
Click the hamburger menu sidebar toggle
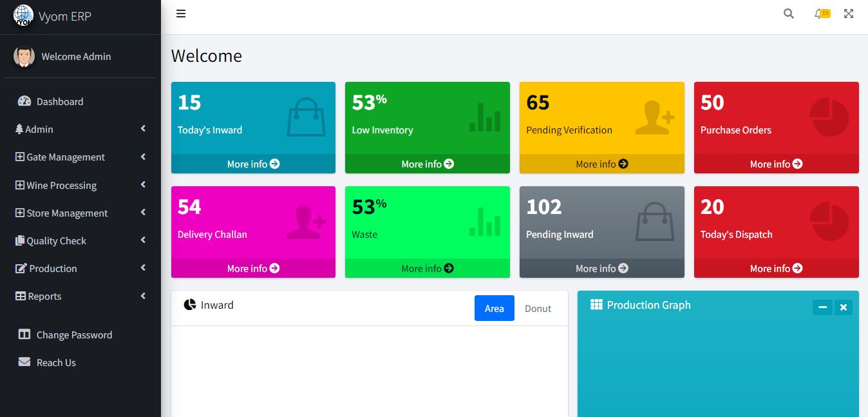pyautogui.click(x=181, y=14)
